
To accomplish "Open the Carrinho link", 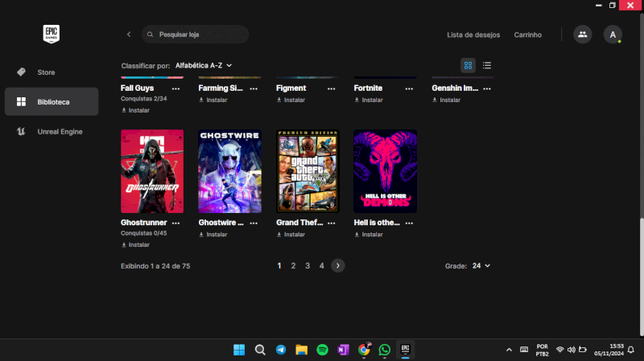I will click(x=527, y=35).
